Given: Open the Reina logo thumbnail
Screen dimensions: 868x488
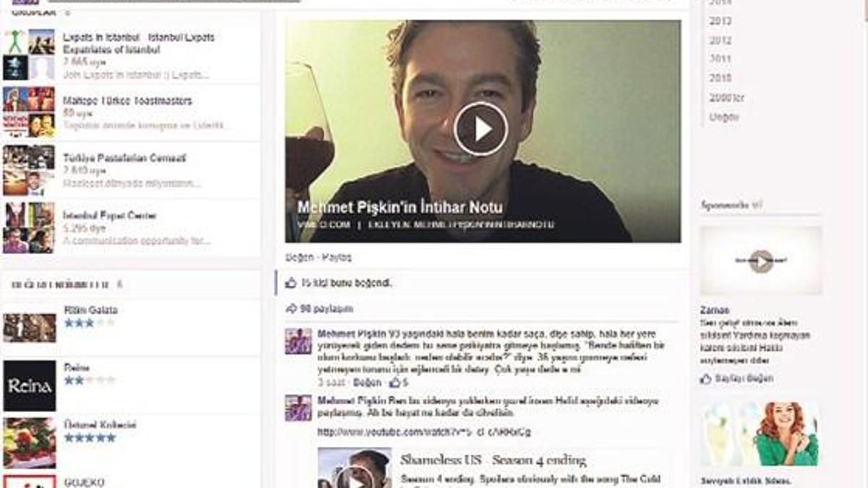Looking at the screenshot, I should click(x=29, y=386).
